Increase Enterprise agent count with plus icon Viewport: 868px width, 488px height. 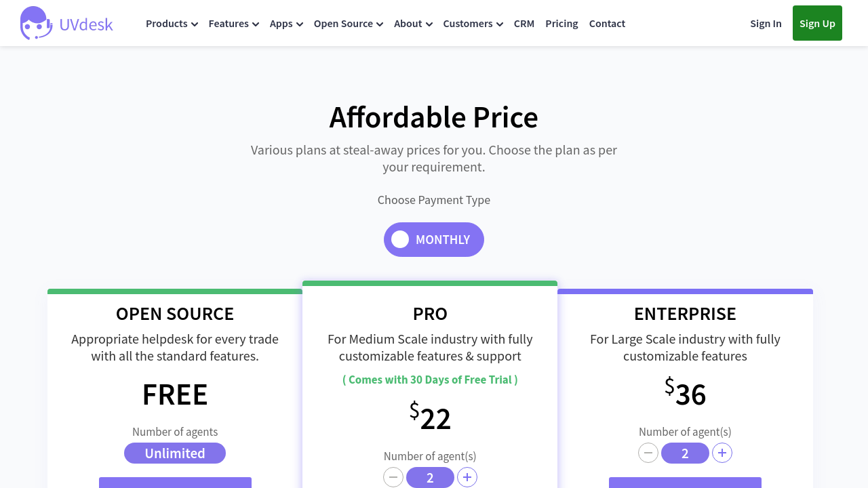[x=722, y=453]
